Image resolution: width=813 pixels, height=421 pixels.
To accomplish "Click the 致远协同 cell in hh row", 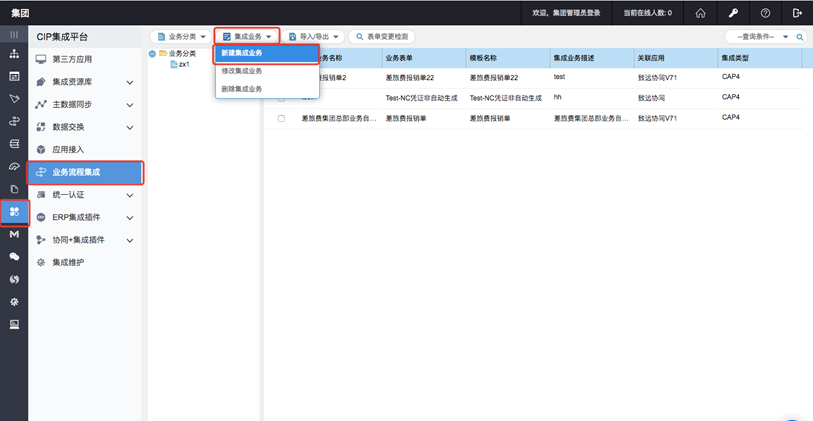I will 651,98.
